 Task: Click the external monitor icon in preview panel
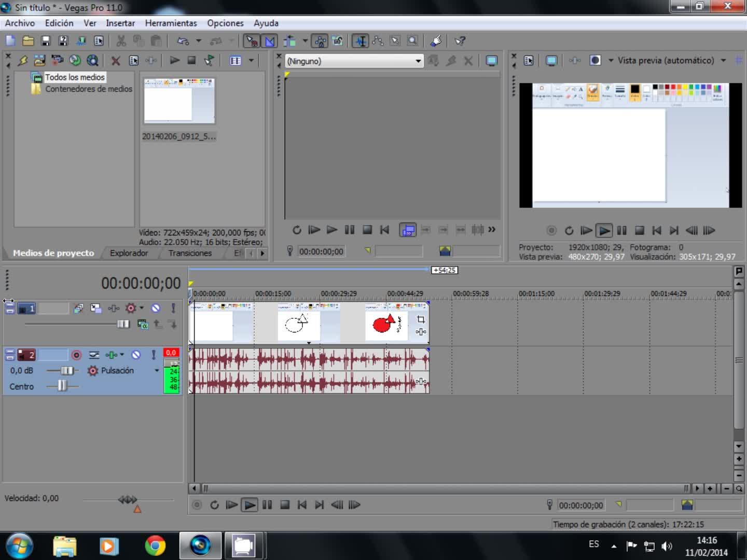[551, 61]
